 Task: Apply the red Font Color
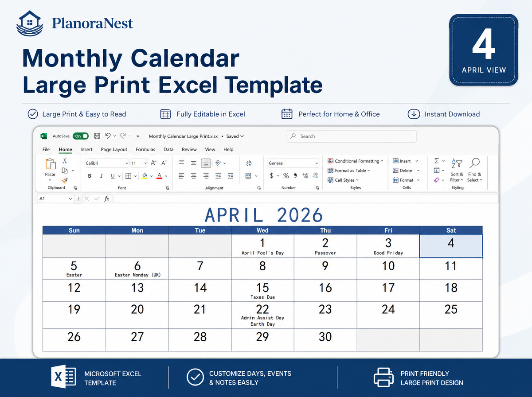[x=159, y=176]
